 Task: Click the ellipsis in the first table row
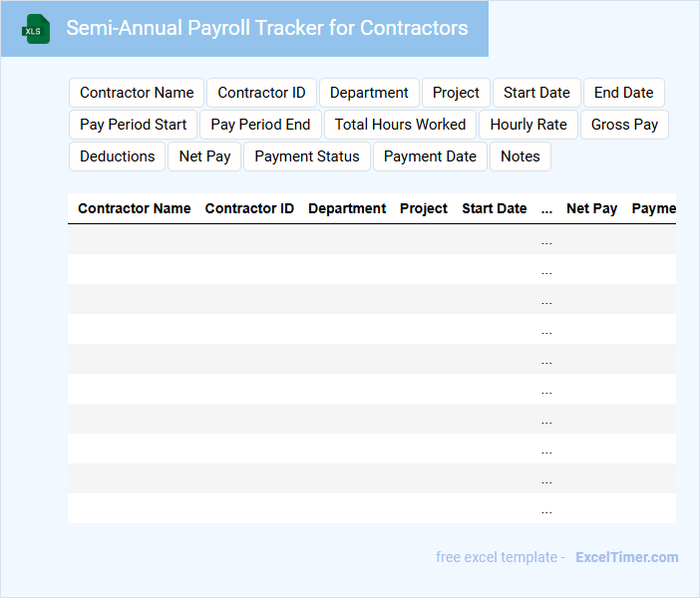(546, 240)
